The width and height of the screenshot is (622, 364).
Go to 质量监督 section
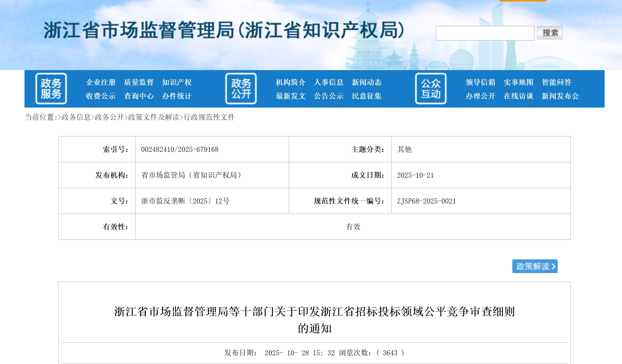139,82
